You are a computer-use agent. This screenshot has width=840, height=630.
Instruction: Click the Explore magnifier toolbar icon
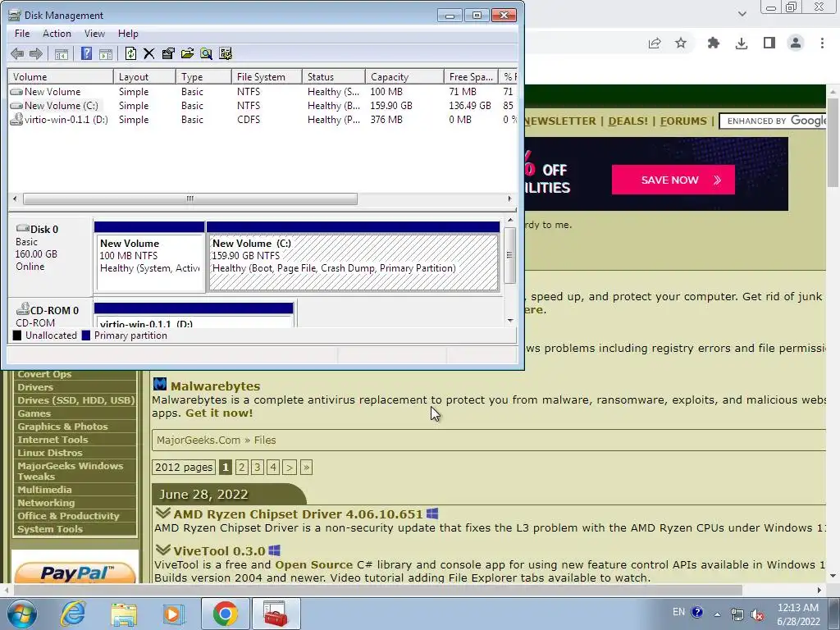[206, 53]
